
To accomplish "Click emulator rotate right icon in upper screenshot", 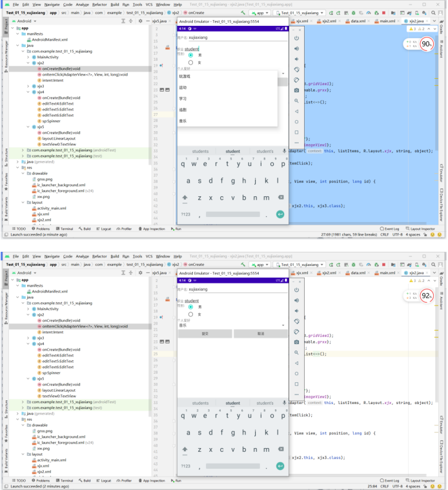I will point(296,80).
